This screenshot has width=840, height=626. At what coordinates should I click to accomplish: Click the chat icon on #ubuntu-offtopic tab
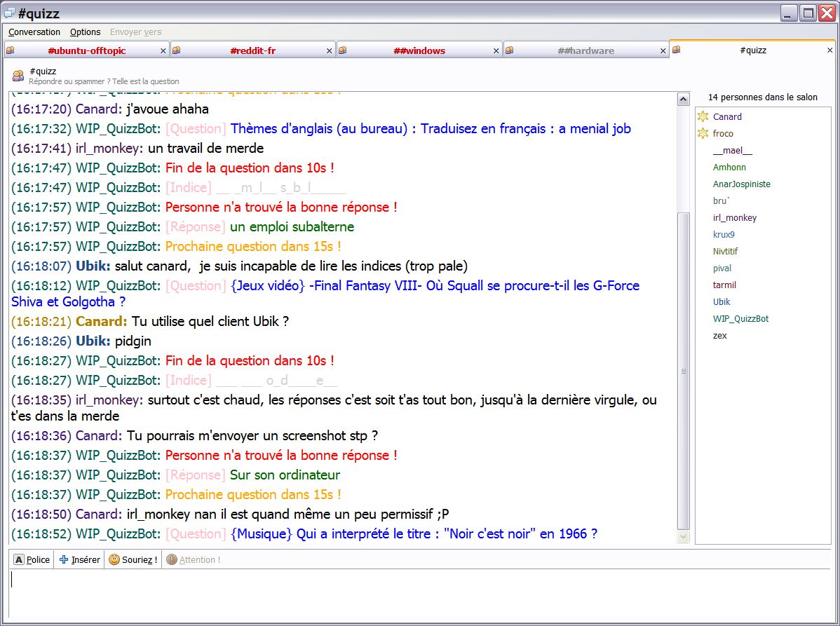(x=11, y=50)
